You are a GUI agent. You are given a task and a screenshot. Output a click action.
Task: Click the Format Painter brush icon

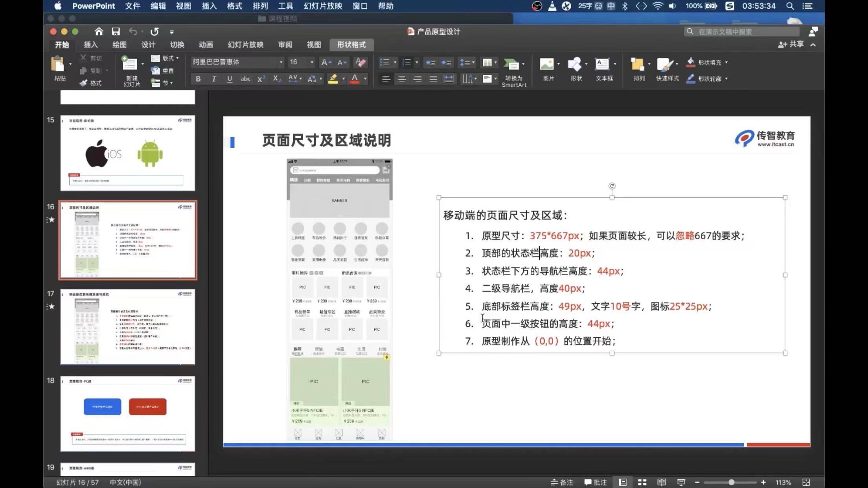83,83
